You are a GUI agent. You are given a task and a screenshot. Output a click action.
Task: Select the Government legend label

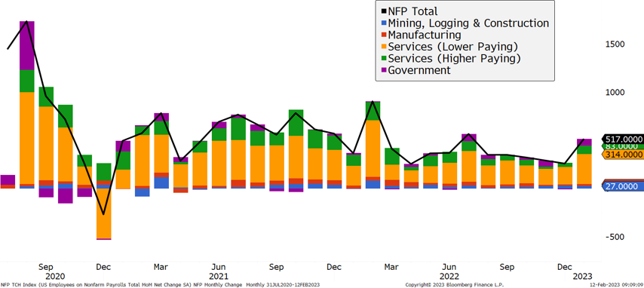(419, 70)
